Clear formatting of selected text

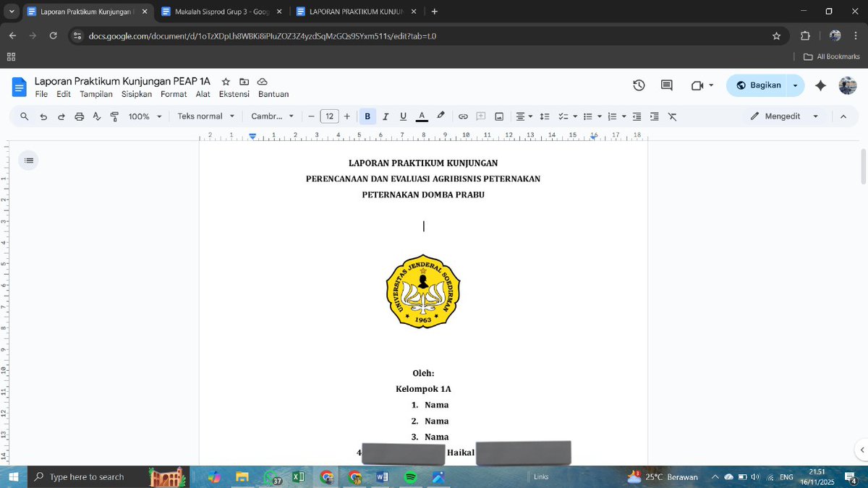point(672,116)
